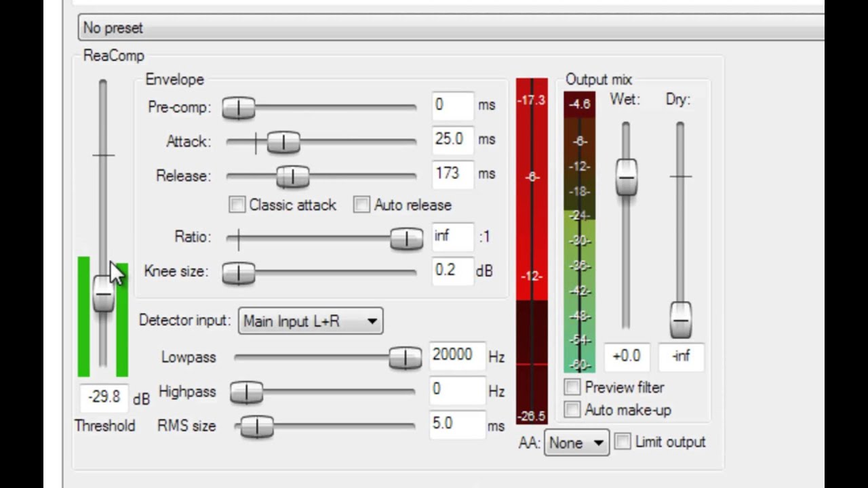Click the "-4.6" output meter peak reading
This screenshot has width=868, height=488.
(x=579, y=104)
